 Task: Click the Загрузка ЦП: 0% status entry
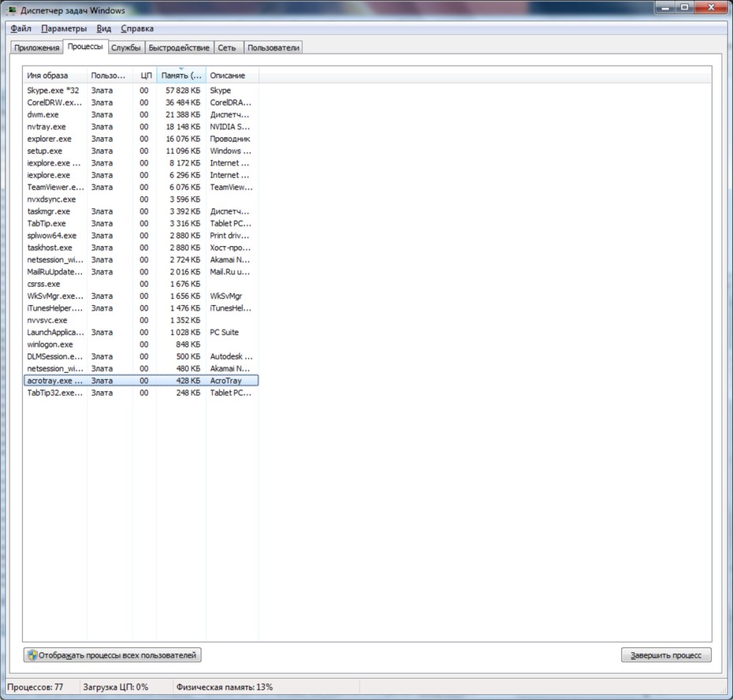[115, 687]
